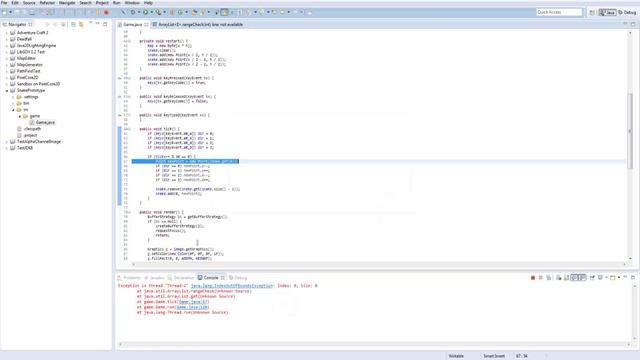Open the Refactor menu

pyautogui.click(x=47, y=3)
